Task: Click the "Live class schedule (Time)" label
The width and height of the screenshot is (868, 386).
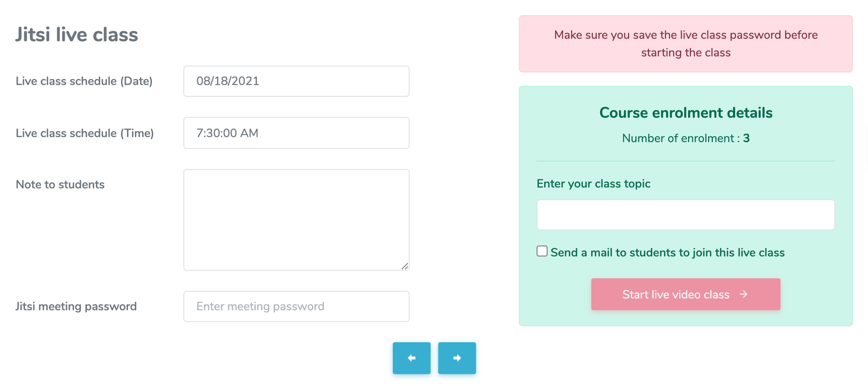Action: [x=85, y=133]
